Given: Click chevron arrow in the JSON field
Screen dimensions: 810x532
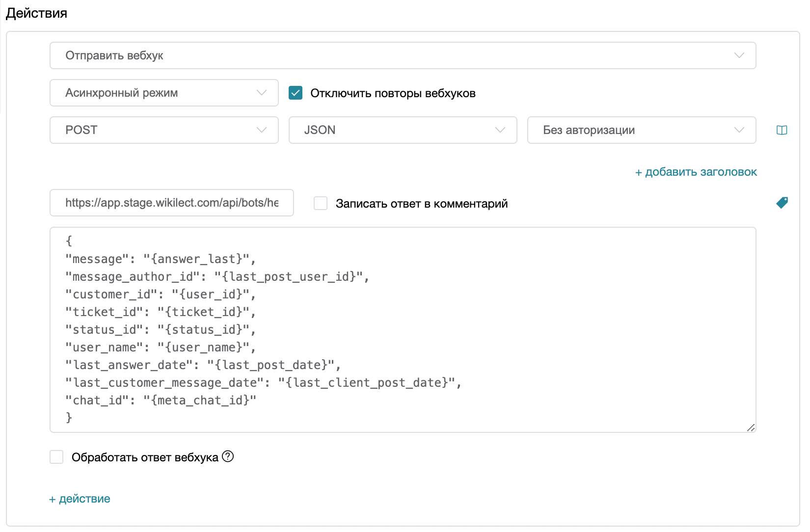Looking at the screenshot, I should (x=500, y=130).
